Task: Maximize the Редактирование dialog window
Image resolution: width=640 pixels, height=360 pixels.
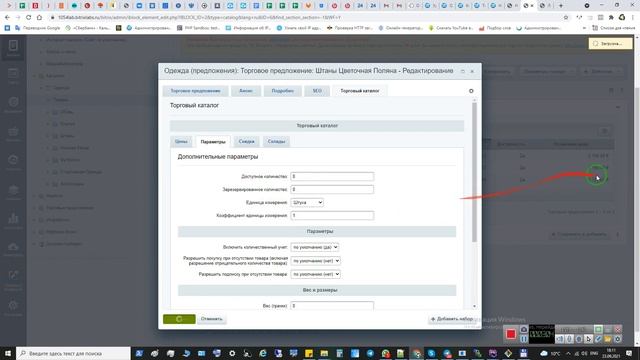Action: (x=463, y=71)
